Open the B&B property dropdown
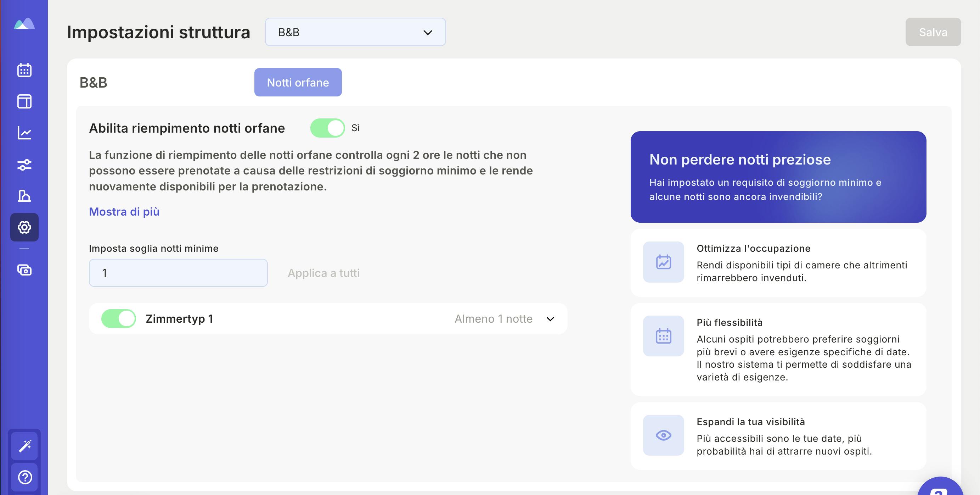980x495 pixels. [355, 32]
